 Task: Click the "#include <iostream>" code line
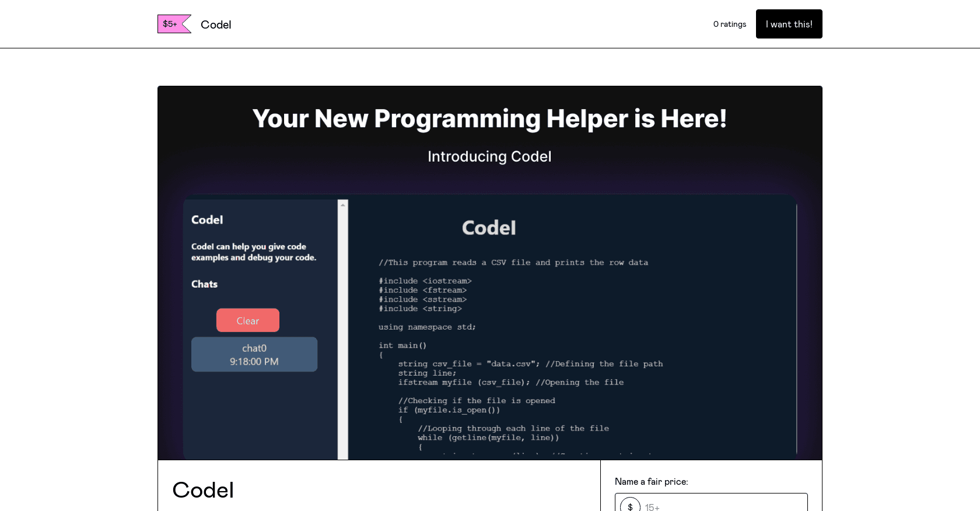(x=425, y=281)
